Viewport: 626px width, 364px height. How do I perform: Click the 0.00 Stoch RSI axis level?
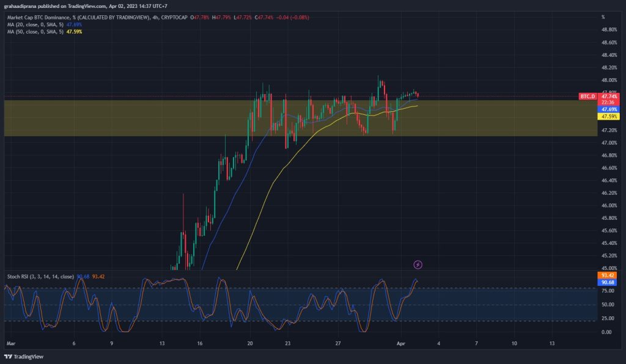pos(606,332)
